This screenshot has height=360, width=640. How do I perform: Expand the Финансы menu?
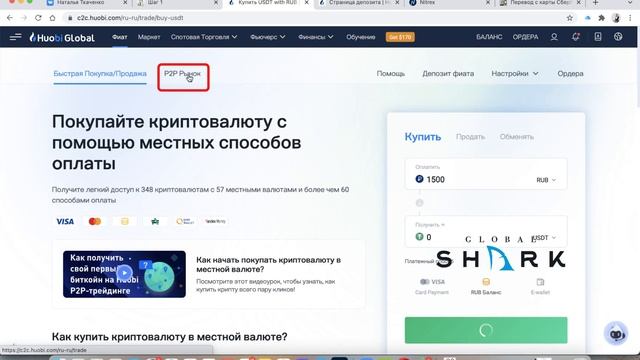[x=316, y=37]
